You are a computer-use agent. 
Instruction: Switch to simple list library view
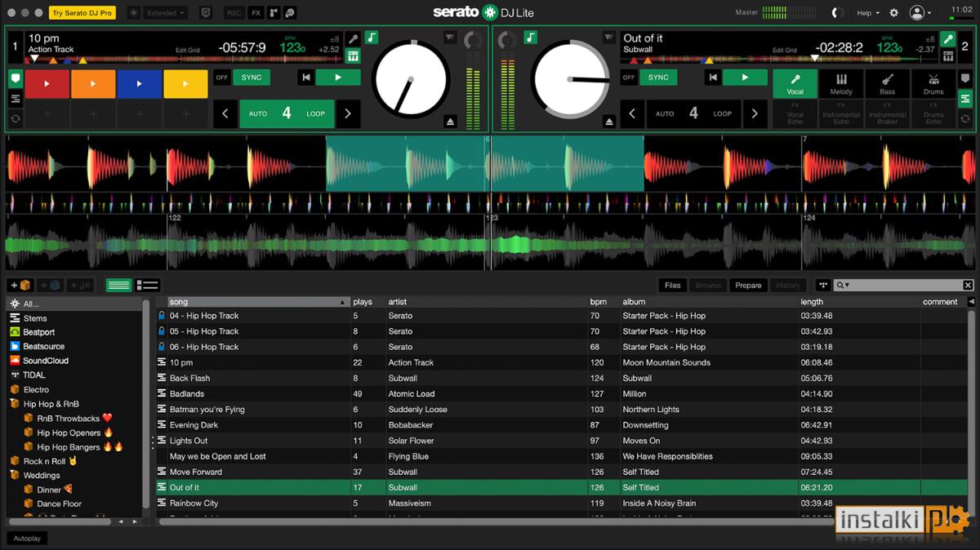click(118, 285)
